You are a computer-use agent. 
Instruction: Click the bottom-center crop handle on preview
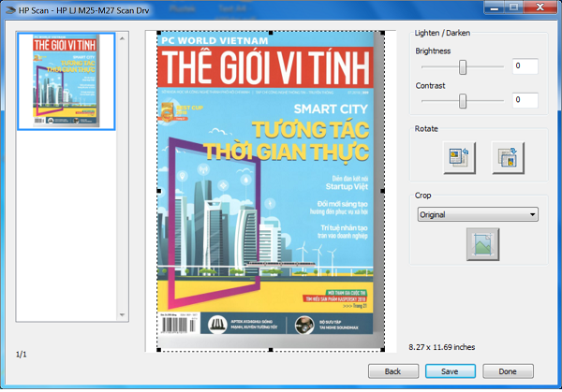click(x=271, y=350)
